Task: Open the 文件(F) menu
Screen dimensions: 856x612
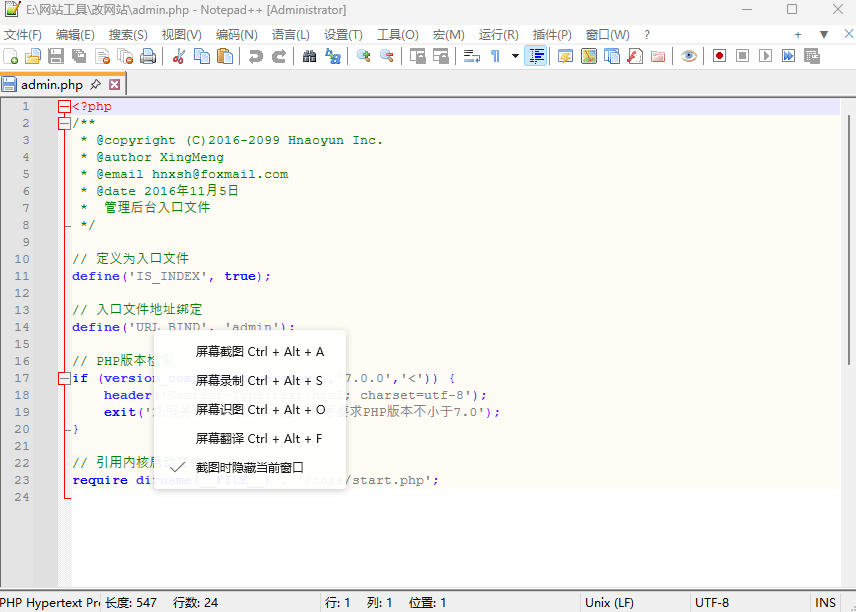Action: click(x=23, y=35)
